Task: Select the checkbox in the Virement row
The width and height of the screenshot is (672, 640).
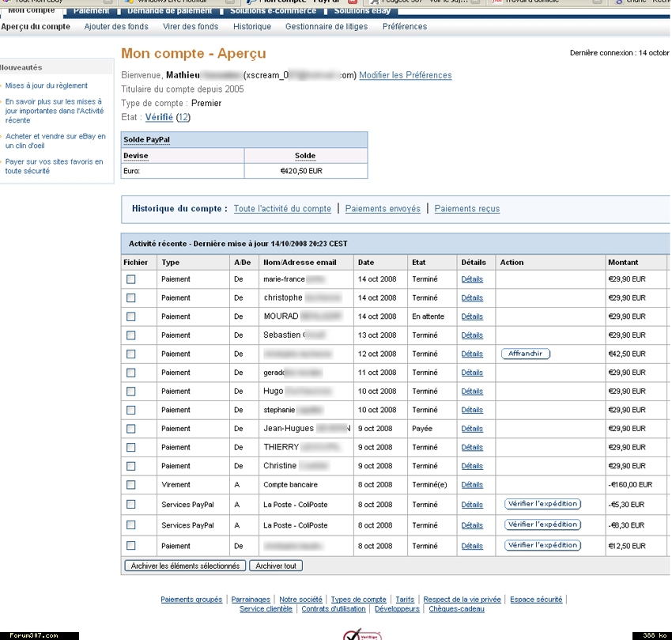Action: click(x=131, y=485)
